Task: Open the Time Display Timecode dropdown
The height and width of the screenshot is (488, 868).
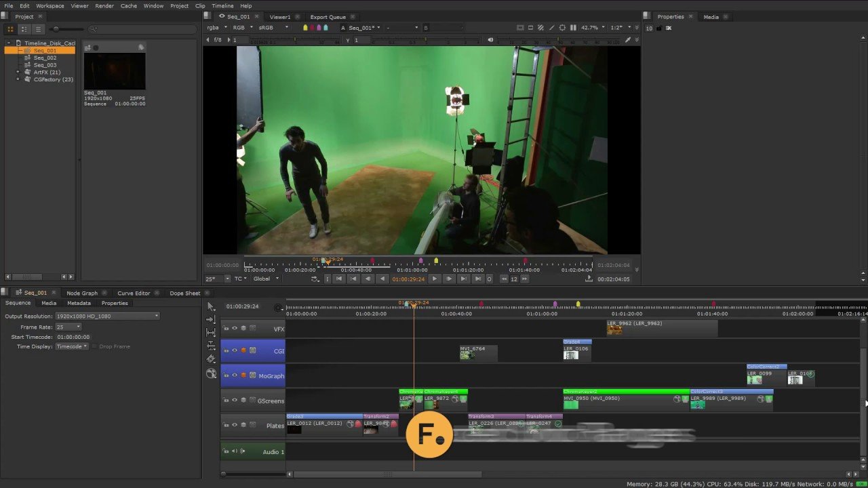Action: click(x=71, y=346)
